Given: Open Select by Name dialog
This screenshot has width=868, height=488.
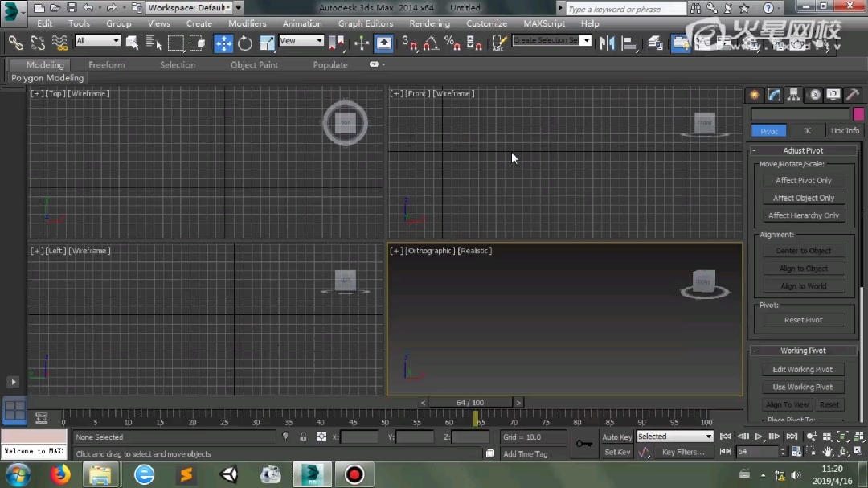Looking at the screenshot, I should pyautogui.click(x=153, y=43).
